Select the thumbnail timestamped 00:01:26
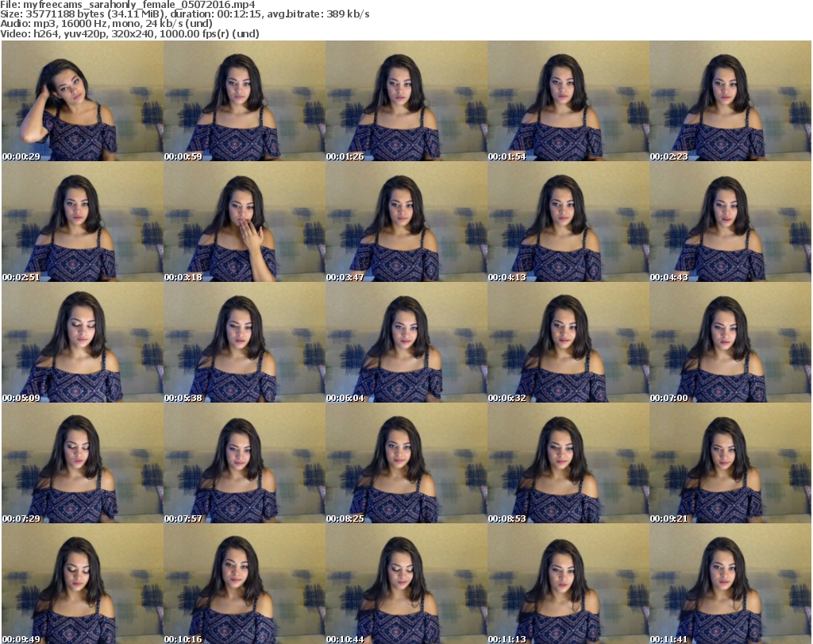The width and height of the screenshot is (813, 644). click(x=406, y=101)
